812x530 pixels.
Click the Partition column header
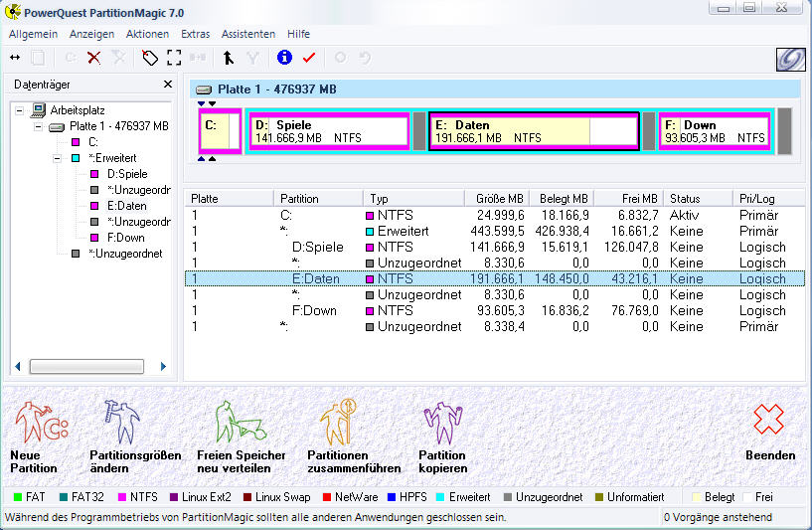pyautogui.click(x=318, y=199)
